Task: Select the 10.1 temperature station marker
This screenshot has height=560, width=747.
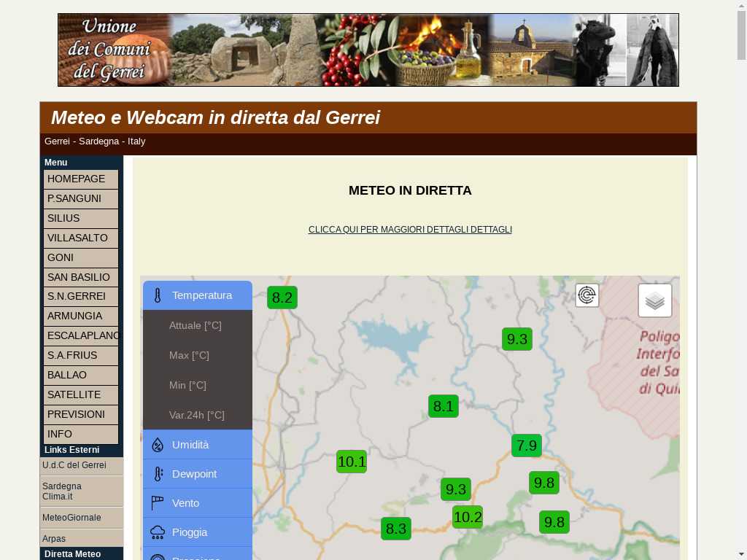Action: pos(351,462)
